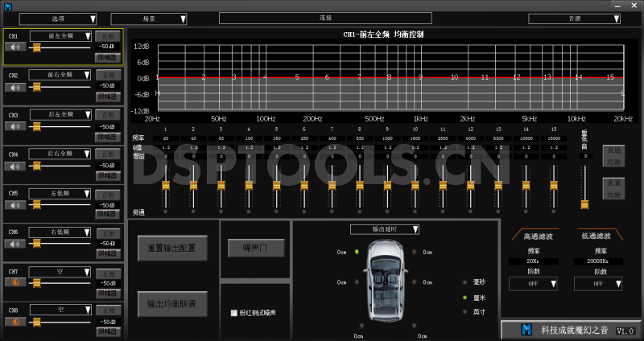The image size is (644, 341).
Task: Click the CH6 volume slider handle
Action: click(36, 244)
